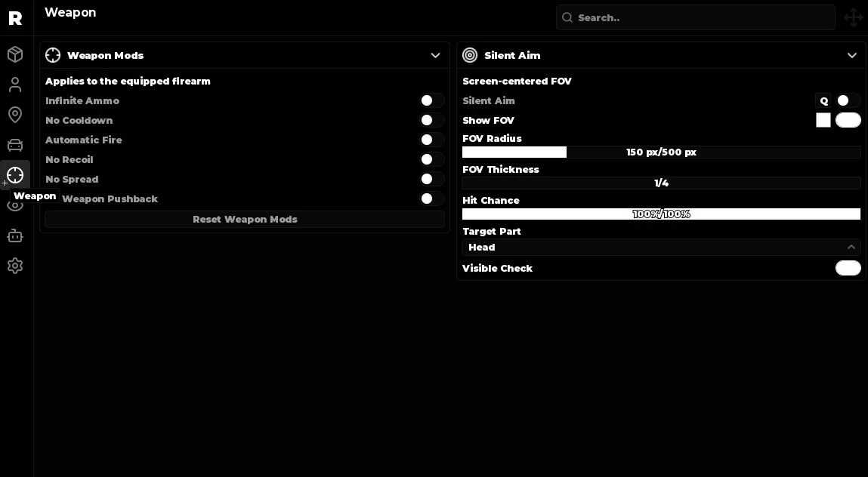This screenshot has height=477, width=868.
Task: Enable the Infinite Ammo toggle
Action: tap(432, 100)
